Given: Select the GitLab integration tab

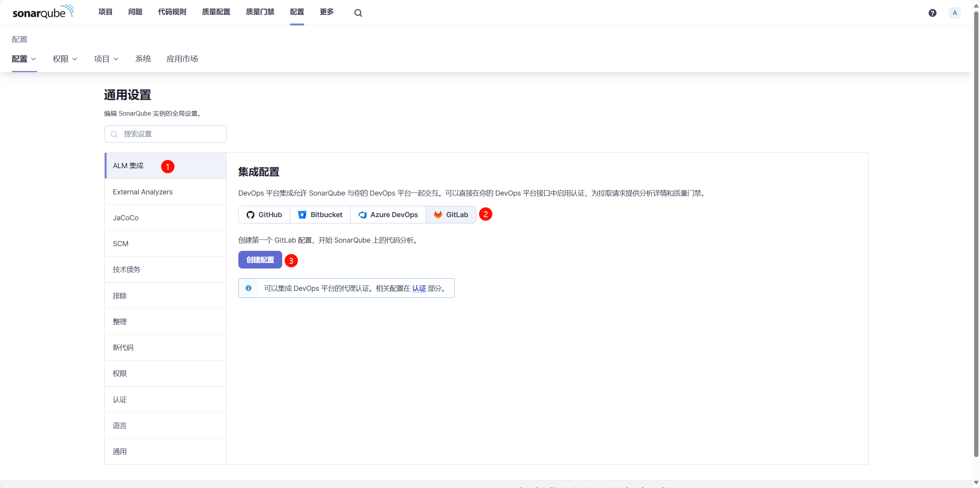Looking at the screenshot, I should click(x=451, y=215).
